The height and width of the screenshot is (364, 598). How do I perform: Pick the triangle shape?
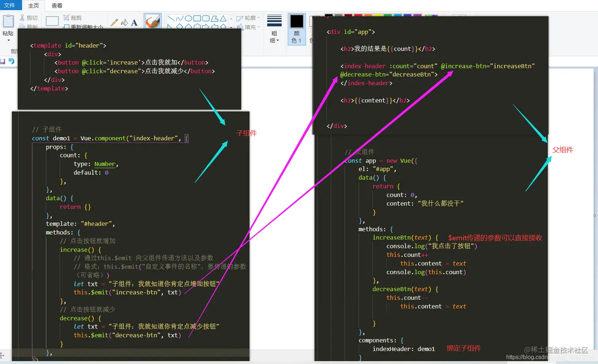(223, 19)
